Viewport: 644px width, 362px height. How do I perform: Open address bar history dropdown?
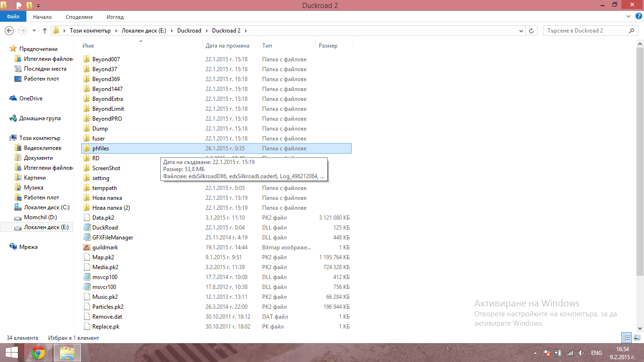point(521,31)
